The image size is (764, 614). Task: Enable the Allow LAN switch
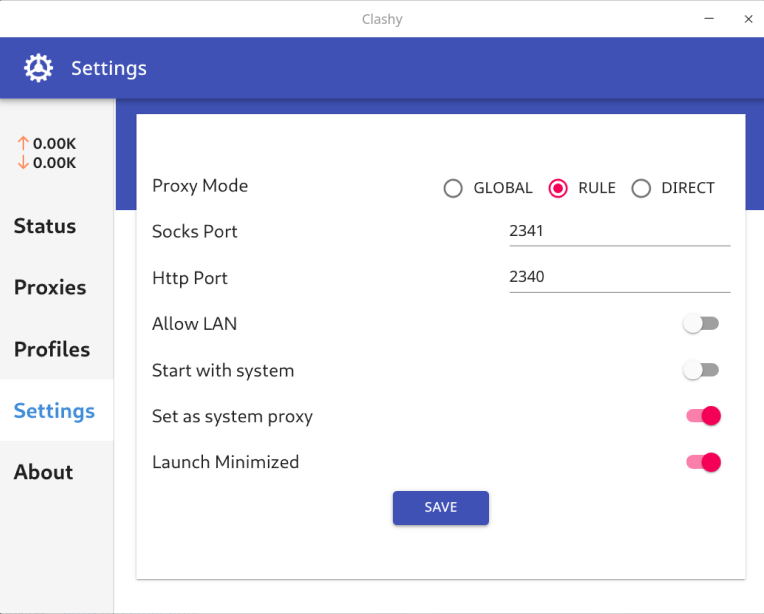[x=701, y=324]
